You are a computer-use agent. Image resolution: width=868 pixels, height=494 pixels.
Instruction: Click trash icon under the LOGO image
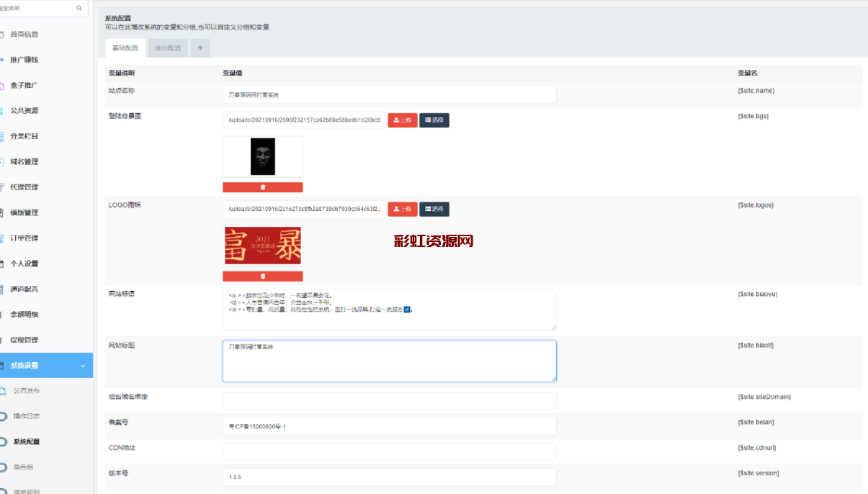(262, 276)
